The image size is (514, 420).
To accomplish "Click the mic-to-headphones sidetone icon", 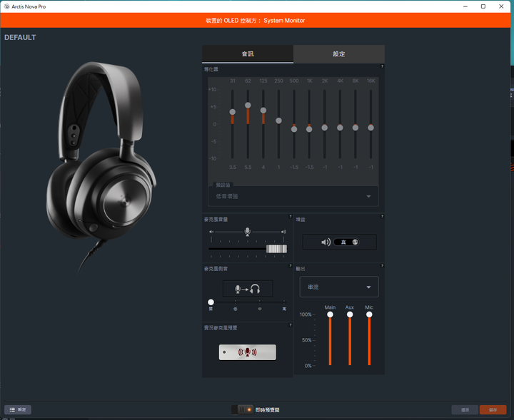I will 248,289.
